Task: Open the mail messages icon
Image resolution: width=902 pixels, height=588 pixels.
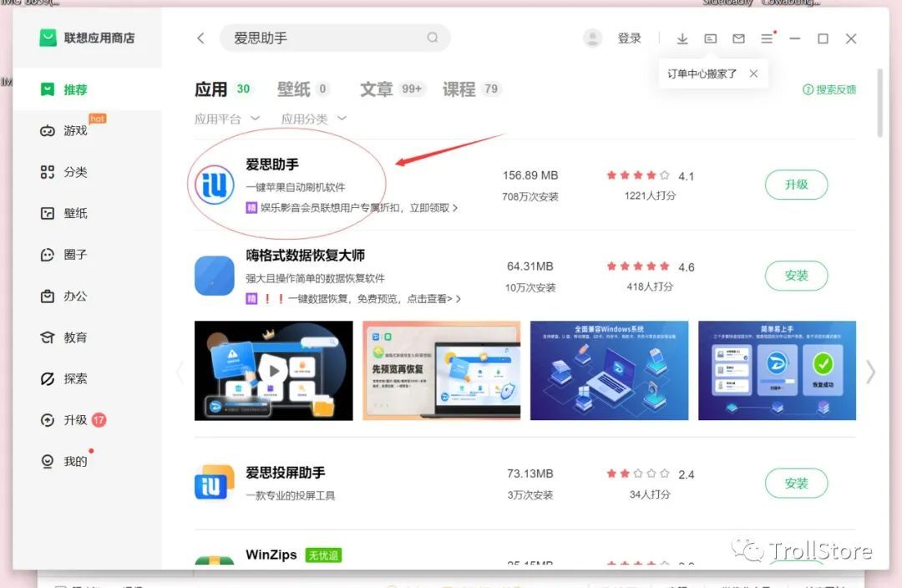Action: pos(738,38)
